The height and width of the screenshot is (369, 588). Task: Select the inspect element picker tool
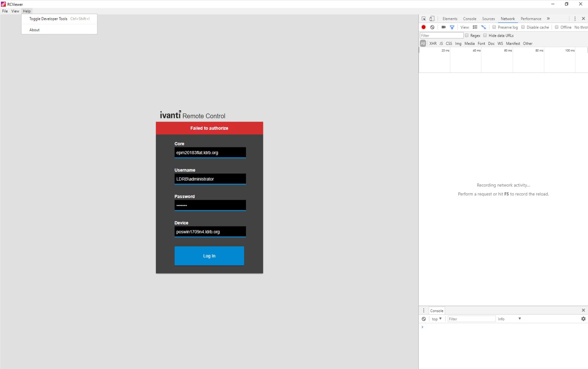pyautogui.click(x=424, y=19)
